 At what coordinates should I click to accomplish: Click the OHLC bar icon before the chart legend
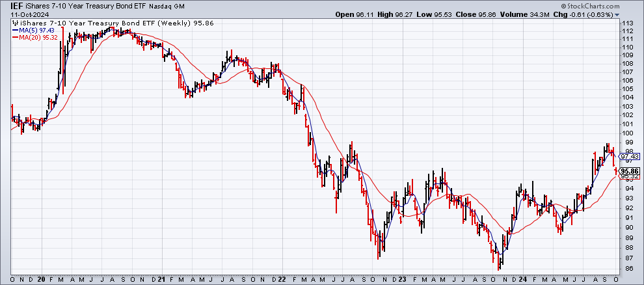pyautogui.click(x=14, y=23)
